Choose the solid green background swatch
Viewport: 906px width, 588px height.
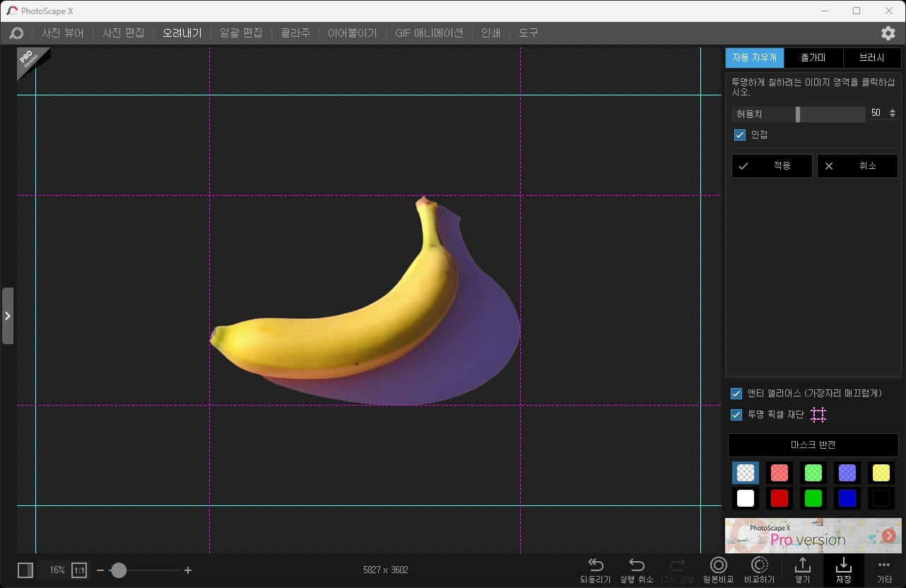[813, 498]
